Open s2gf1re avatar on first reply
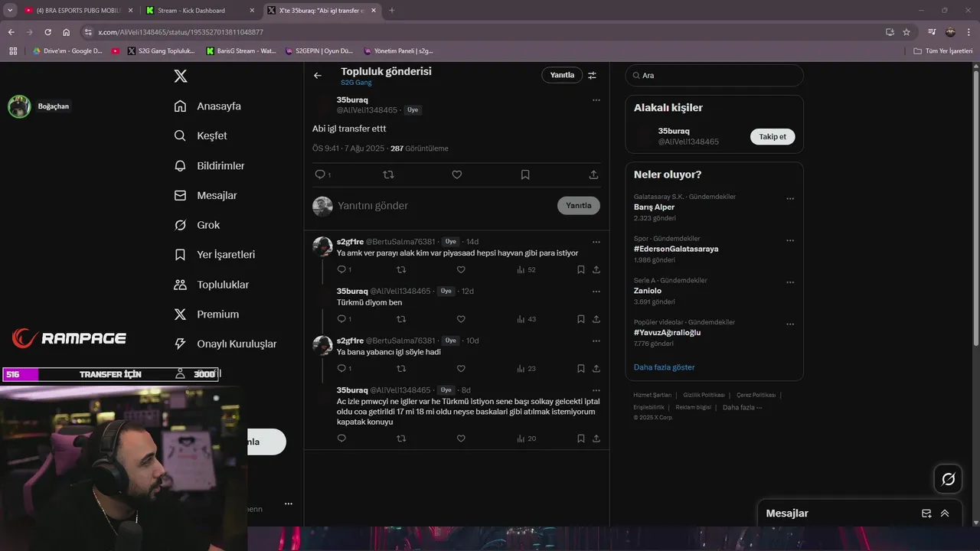 tap(322, 246)
